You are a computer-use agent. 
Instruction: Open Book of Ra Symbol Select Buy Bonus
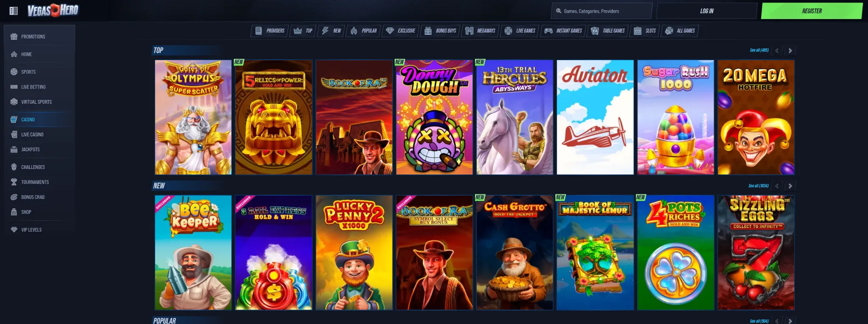(434, 253)
